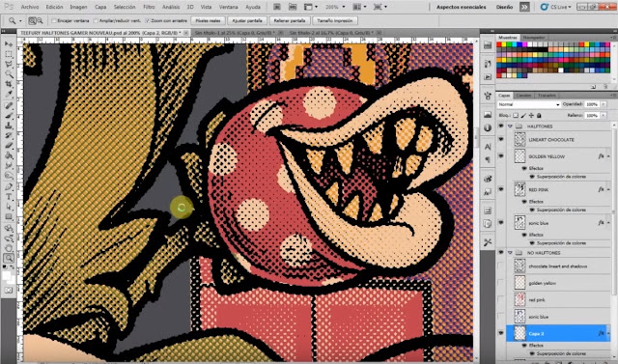Image resolution: width=618 pixels, height=364 pixels.
Task: Pick the first red swatch in Muestras
Action: (499, 45)
